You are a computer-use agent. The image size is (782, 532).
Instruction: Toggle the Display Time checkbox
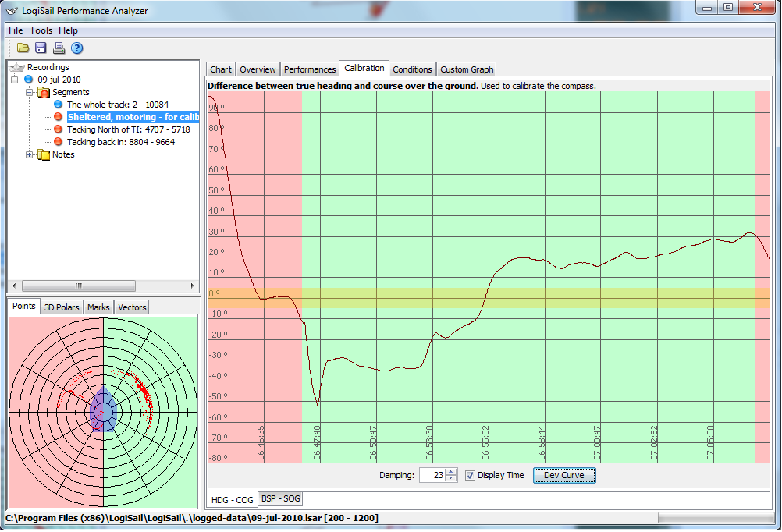pyautogui.click(x=470, y=476)
